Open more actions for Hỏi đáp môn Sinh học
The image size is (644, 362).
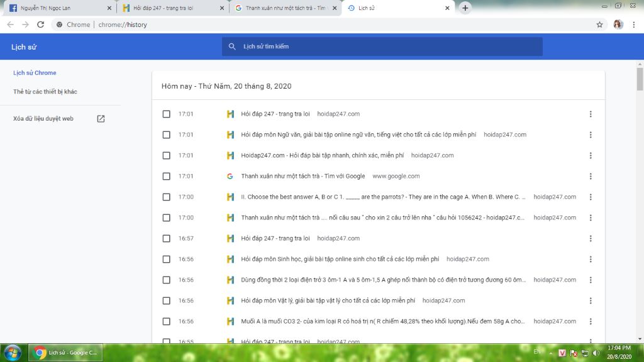(x=591, y=259)
